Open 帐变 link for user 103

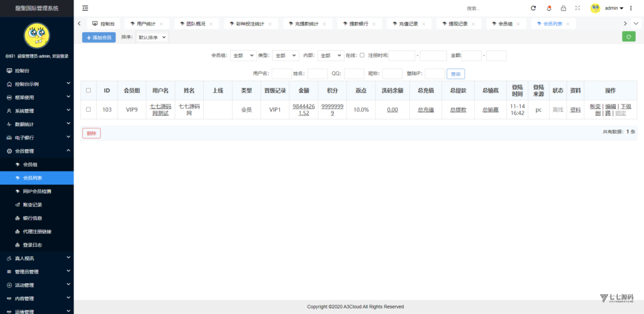coord(595,106)
